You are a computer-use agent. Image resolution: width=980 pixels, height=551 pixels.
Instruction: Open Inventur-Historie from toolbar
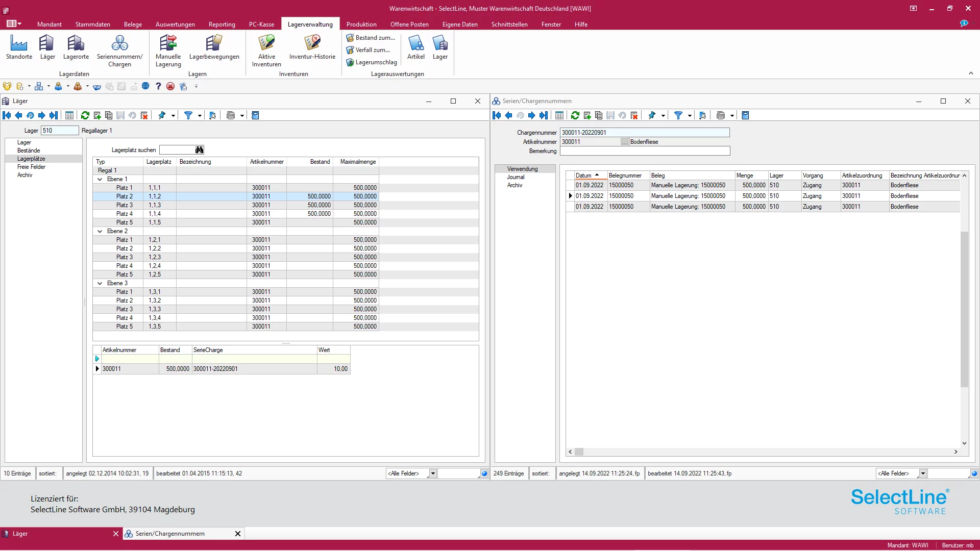tap(312, 47)
